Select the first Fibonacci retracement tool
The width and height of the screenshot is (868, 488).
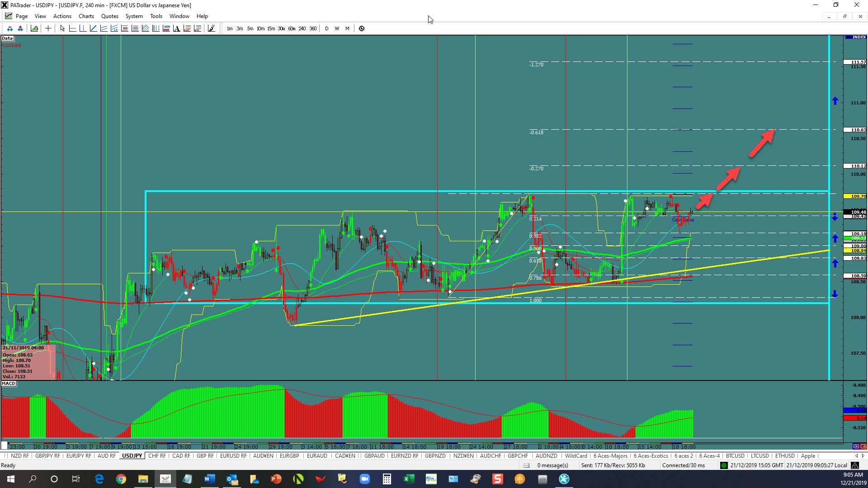coord(125,28)
